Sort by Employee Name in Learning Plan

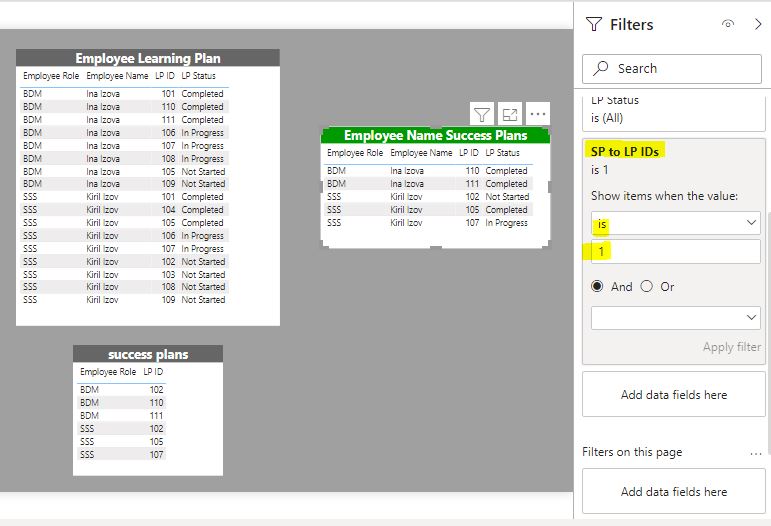pyautogui.click(x=117, y=76)
